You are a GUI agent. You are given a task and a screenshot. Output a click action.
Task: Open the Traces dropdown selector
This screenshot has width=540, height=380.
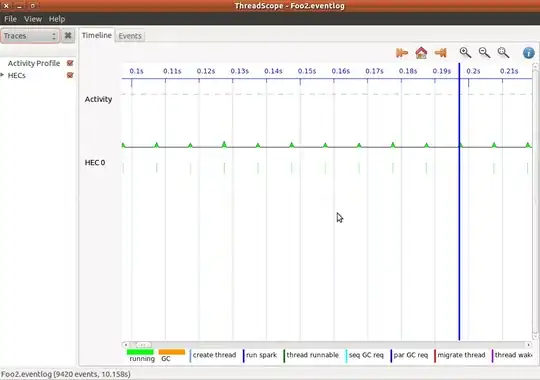pyautogui.click(x=30, y=36)
